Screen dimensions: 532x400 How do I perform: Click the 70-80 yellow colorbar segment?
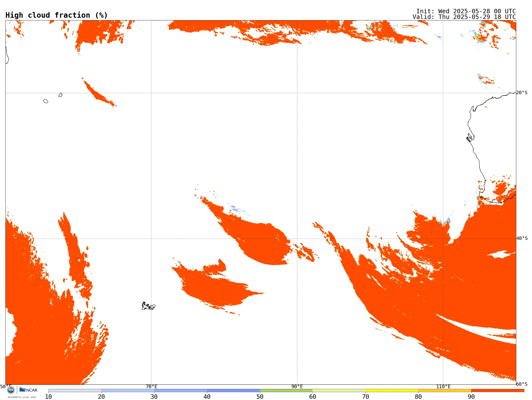pyautogui.click(x=392, y=391)
